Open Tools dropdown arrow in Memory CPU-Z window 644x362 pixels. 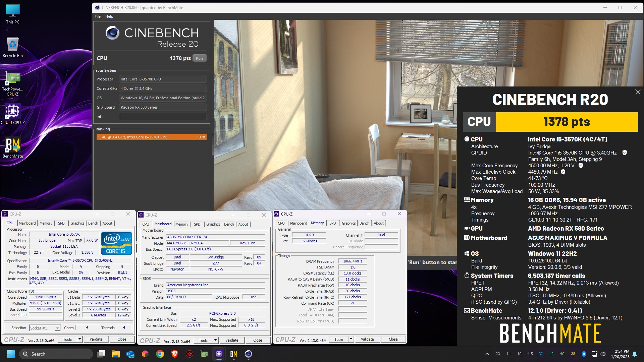[351, 339]
